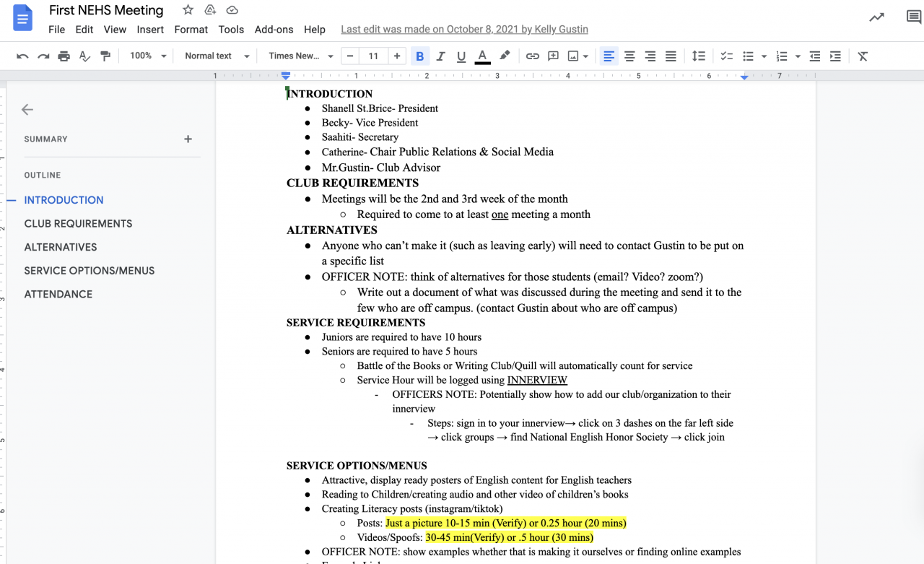Click the font size input field
924x564 pixels.
point(373,56)
